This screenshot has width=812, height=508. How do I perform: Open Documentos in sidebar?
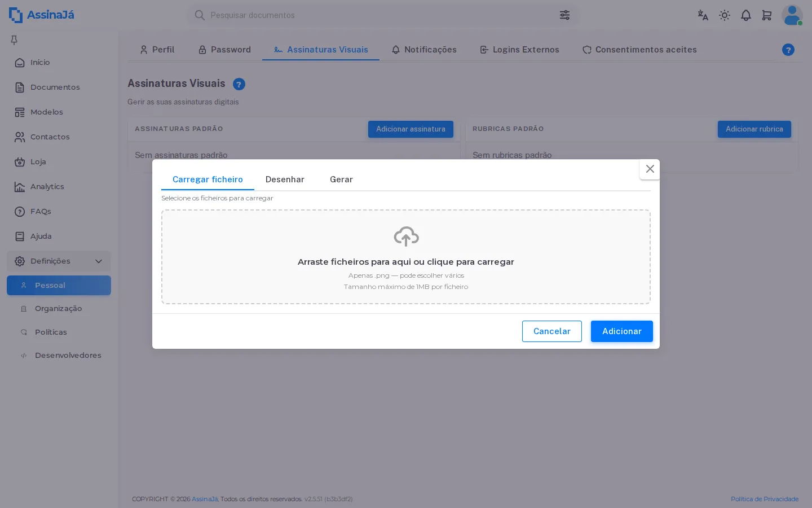click(59, 87)
